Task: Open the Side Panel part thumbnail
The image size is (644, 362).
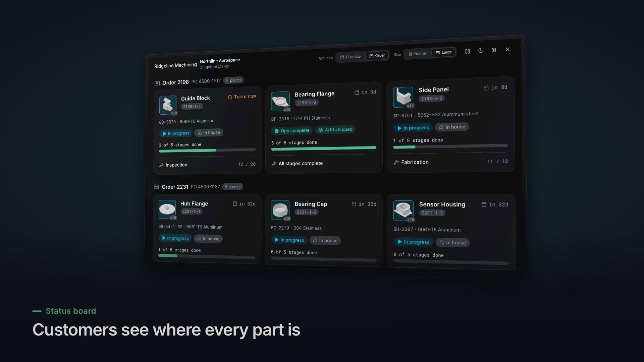Action: (x=403, y=97)
